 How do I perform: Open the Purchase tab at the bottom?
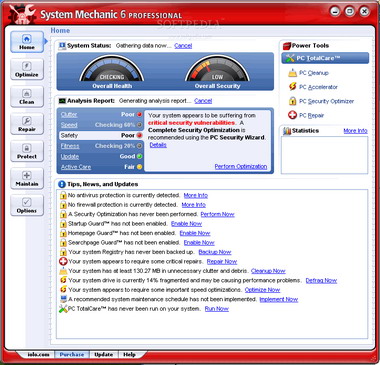[72, 355]
